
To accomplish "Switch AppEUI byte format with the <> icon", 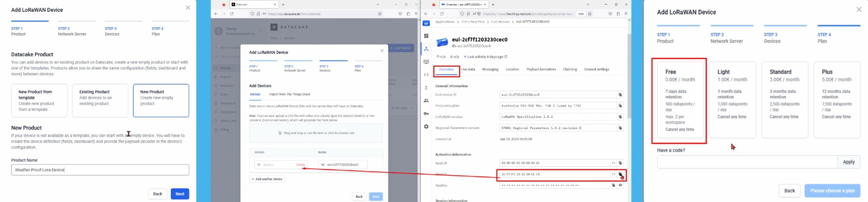I will click(x=613, y=163).
